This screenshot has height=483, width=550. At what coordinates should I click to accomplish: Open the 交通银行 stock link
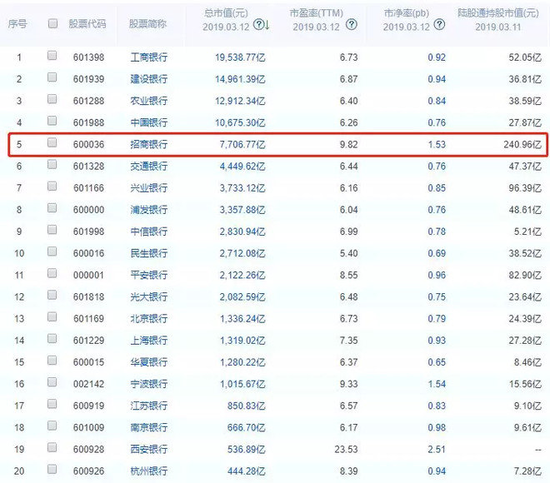tap(149, 166)
